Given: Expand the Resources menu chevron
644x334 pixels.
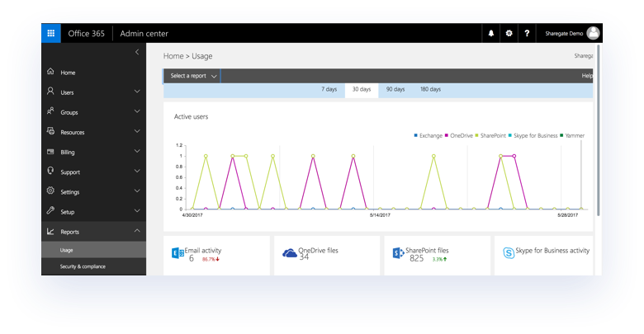Looking at the screenshot, I should [x=137, y=131].
